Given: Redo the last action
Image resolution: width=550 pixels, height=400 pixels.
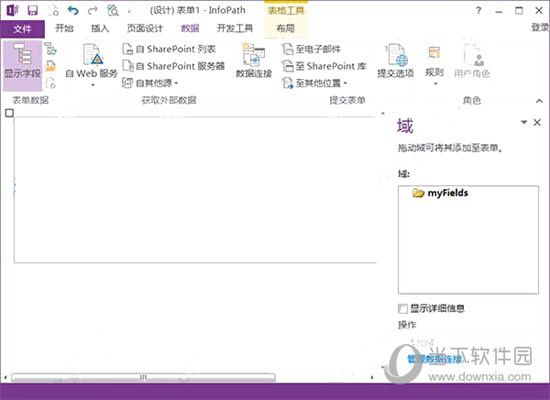Looking at the screenshot, I should point(93,11).
